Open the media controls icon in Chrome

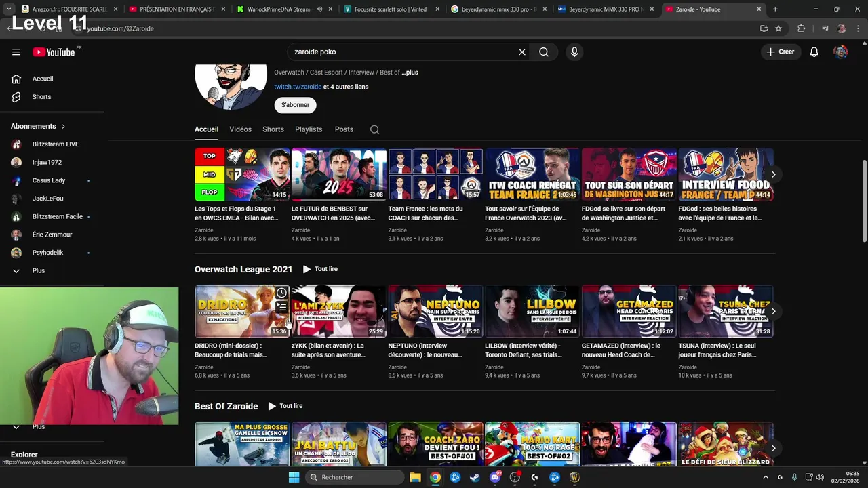pos(825,28)
